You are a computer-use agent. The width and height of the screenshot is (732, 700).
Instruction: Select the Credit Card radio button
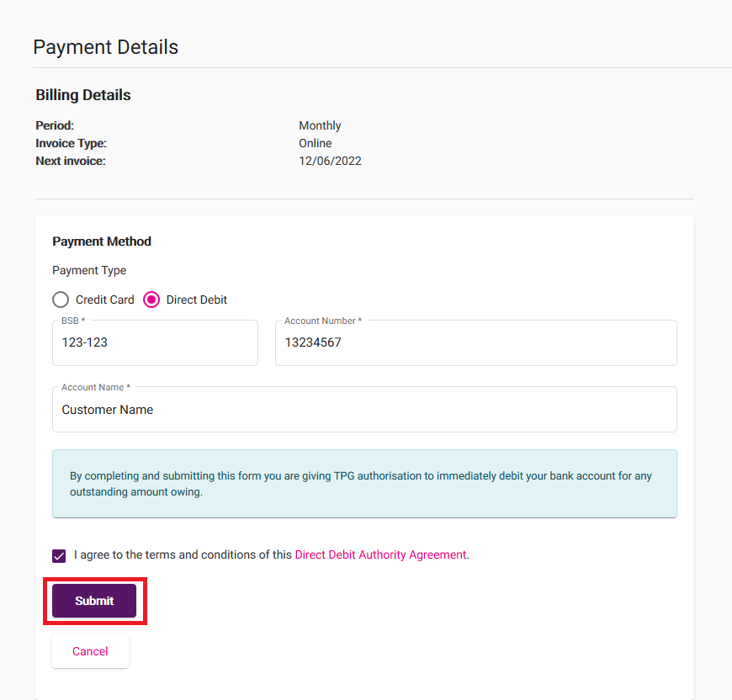click(60, 300)
